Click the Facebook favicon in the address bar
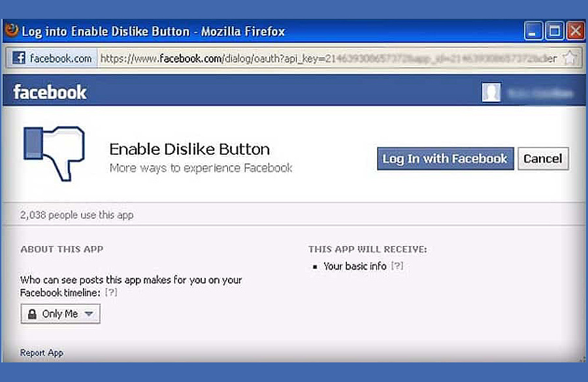The width and height of the screenshot is (588, 382). click(18, 58)
